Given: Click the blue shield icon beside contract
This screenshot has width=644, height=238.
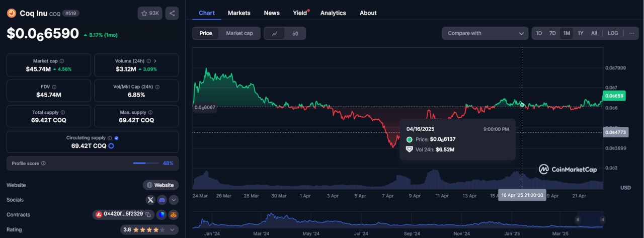Looking at the screenshot, I should point(161,214).
